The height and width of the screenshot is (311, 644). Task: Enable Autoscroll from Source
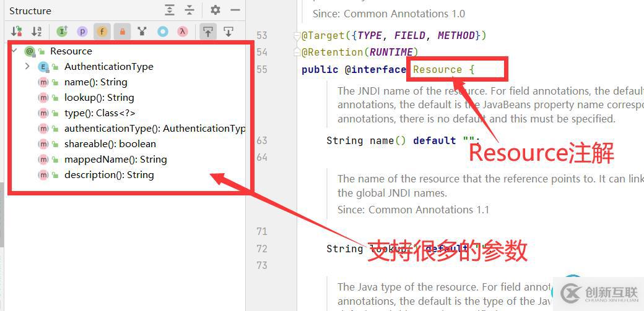point(228,31)
